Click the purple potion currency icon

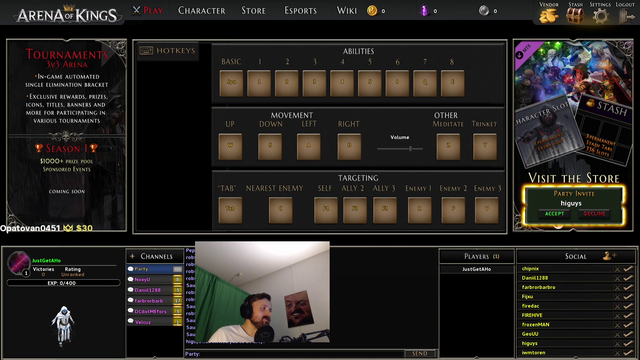point(424,11)
